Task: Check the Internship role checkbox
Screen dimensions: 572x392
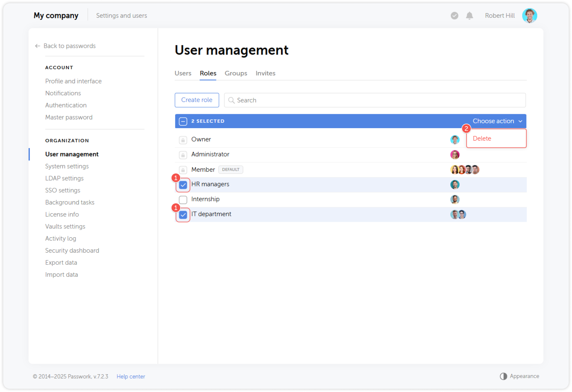Action: [183, 200]
